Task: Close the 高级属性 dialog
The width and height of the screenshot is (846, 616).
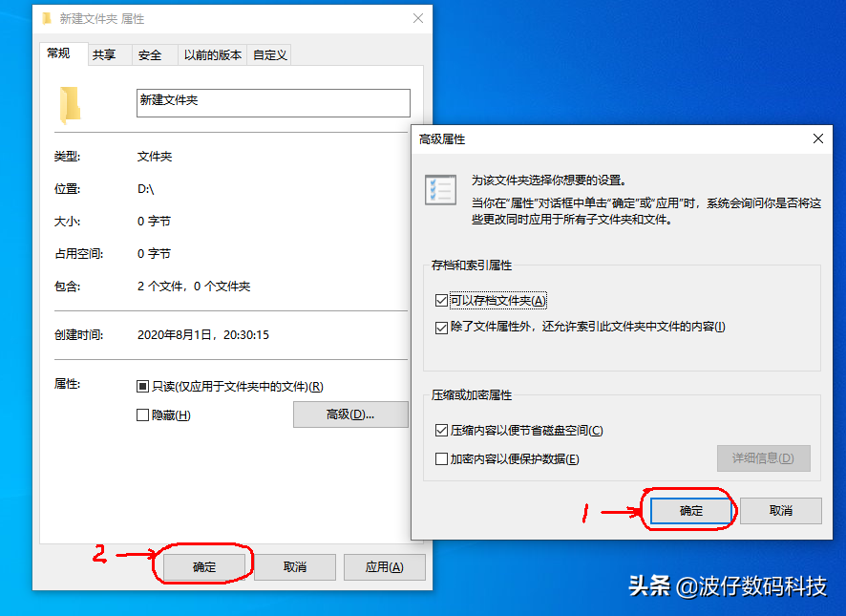Action: pyautogui.click(x=818, y=138)
